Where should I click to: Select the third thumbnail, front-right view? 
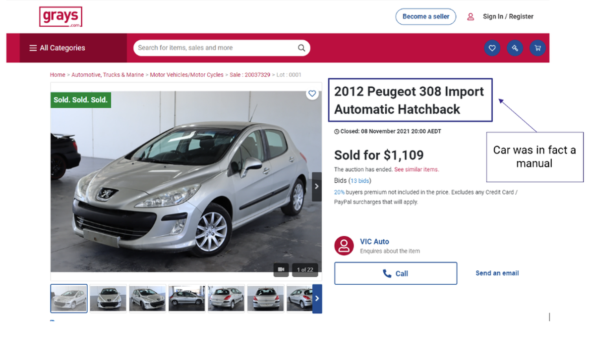tap(148, 299)
